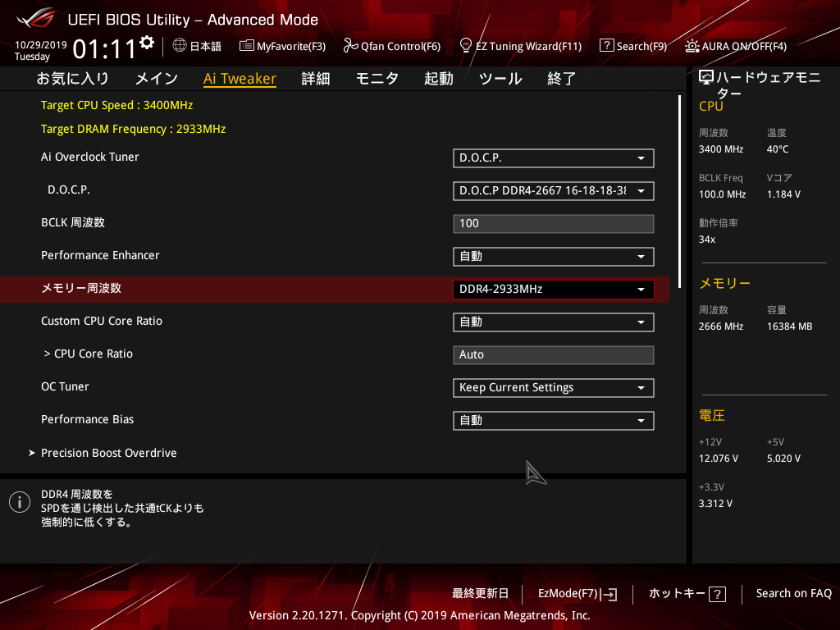Open the Custom CPU Core Ratio dropdown
The image size is (840, 630).
coord(554,322)
